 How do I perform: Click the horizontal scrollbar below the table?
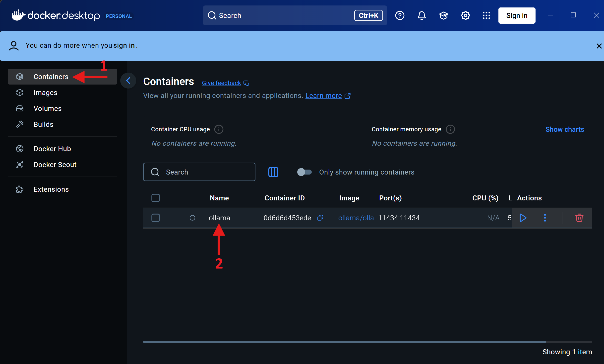click(x=344, y=342)
